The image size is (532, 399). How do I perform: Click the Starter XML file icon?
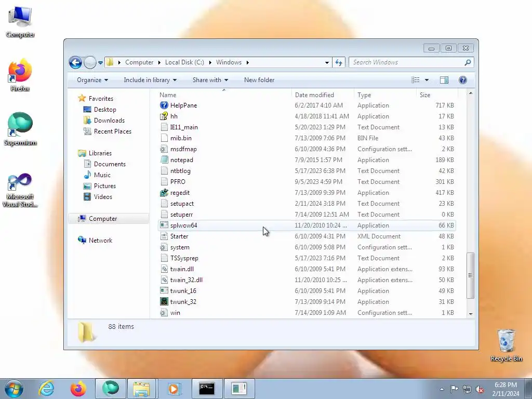[164, 236]
